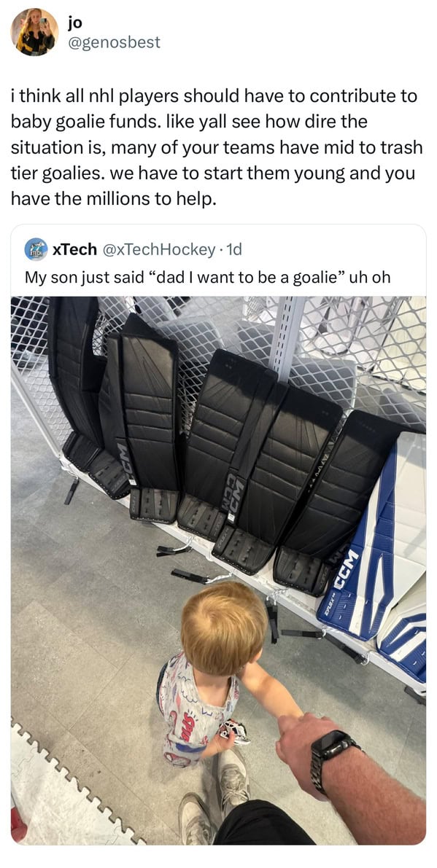
Task: Open the xTech display name in quoted tweet
Action: point(74,250)
